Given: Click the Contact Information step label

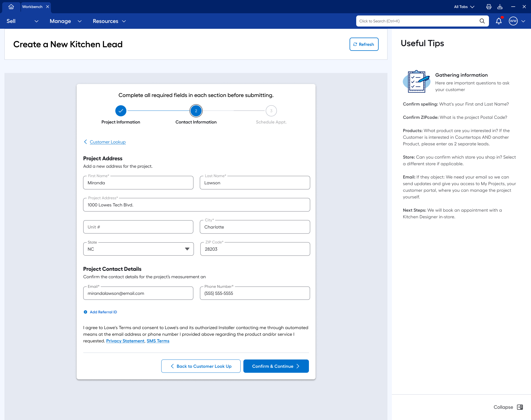Looking at the screenshot, I should coord(196,122).
